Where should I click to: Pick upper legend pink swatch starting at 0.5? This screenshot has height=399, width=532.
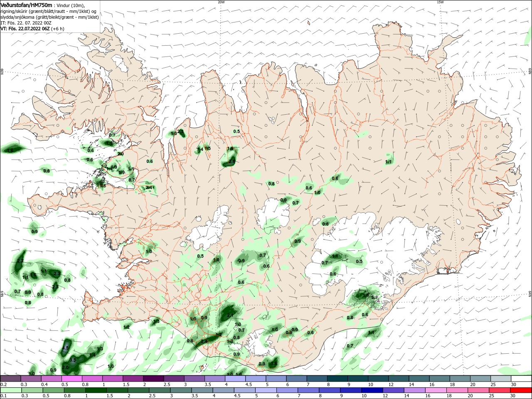pyautogui.click(x=71, y=378)
